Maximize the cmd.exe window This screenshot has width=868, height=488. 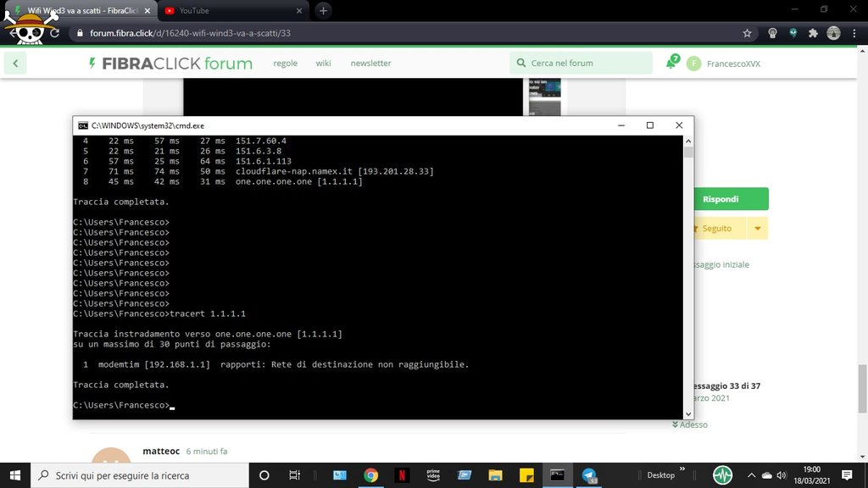click(x=650, y=125)
